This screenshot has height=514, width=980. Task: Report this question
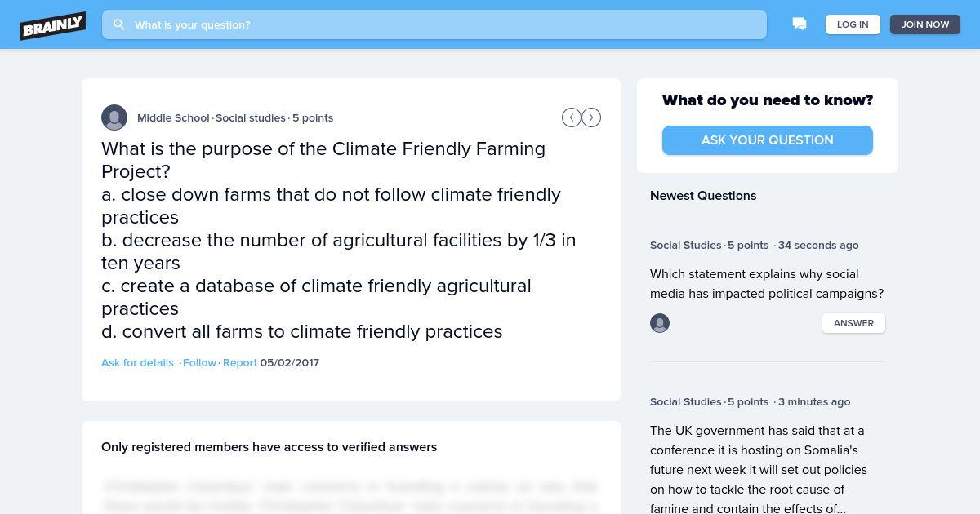[x=240, y=362]
